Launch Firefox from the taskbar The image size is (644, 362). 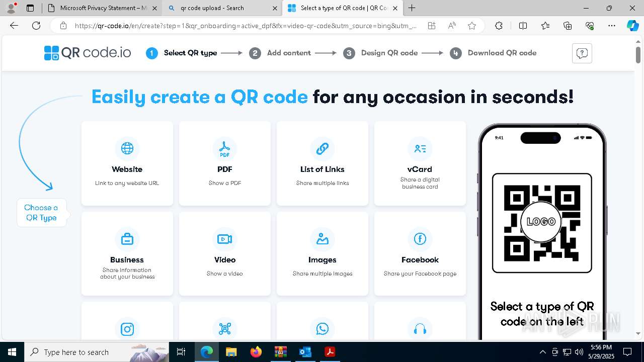pos(256,352)
